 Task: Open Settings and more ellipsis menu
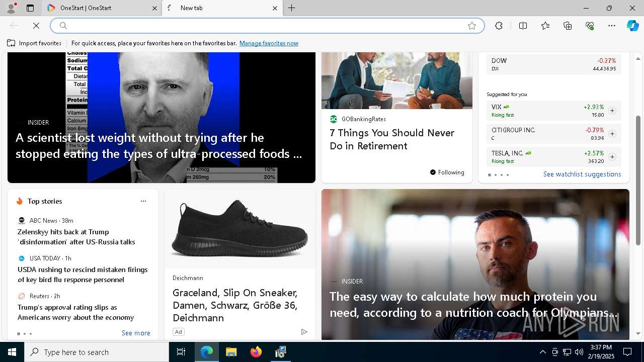click(x=612, y=26)
